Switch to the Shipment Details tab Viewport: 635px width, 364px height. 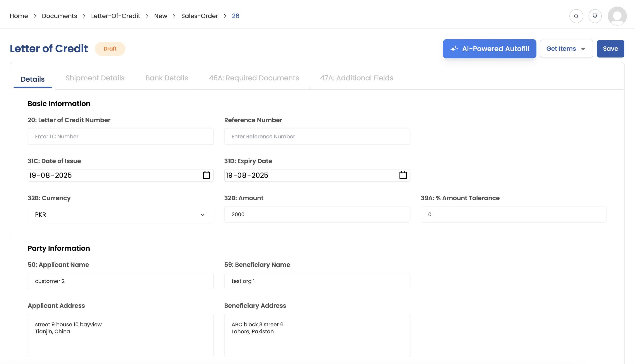[x=95, y=78]
